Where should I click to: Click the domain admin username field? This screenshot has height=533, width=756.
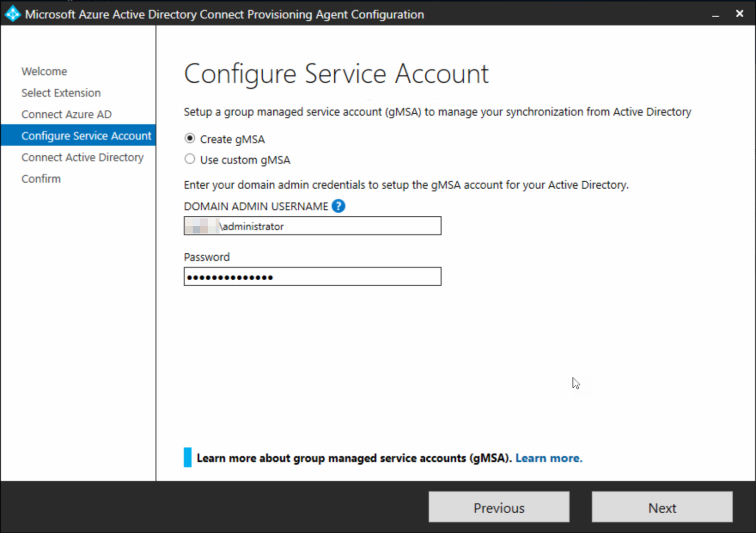[312, 226]
